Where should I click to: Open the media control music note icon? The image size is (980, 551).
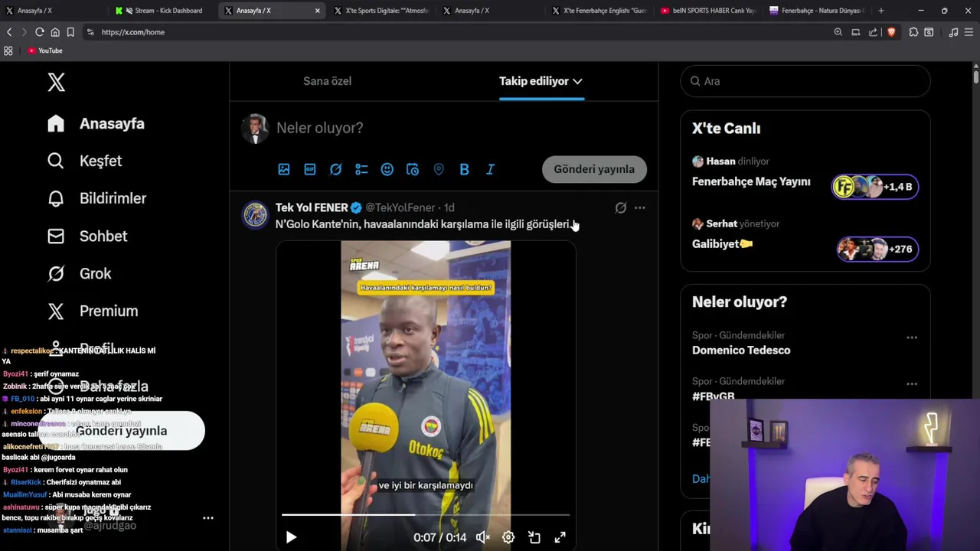click(x=953, y=32)
